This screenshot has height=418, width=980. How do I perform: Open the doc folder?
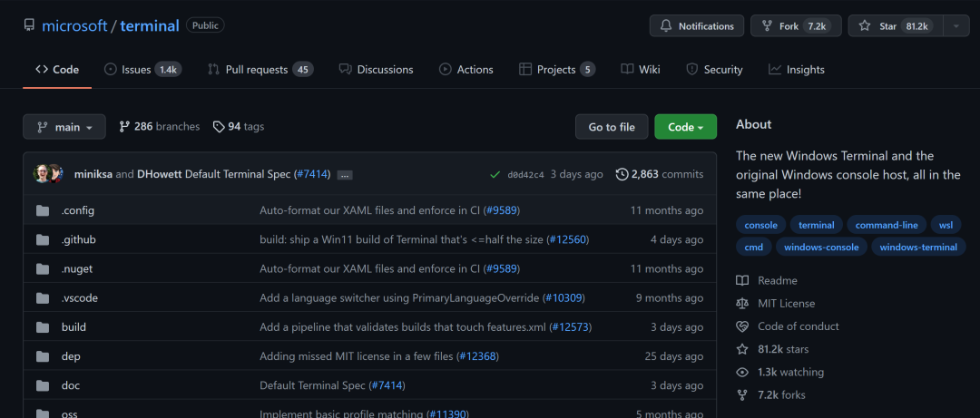[x=71, y=385]
